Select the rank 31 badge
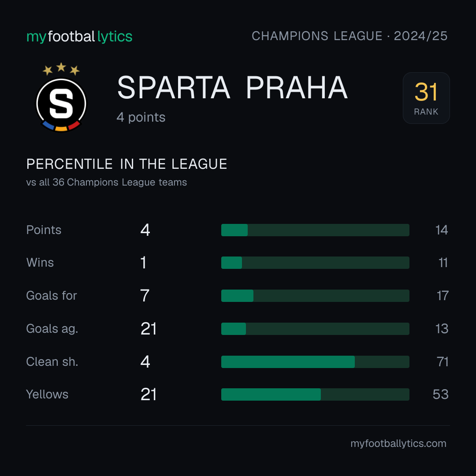 point(426,98)
